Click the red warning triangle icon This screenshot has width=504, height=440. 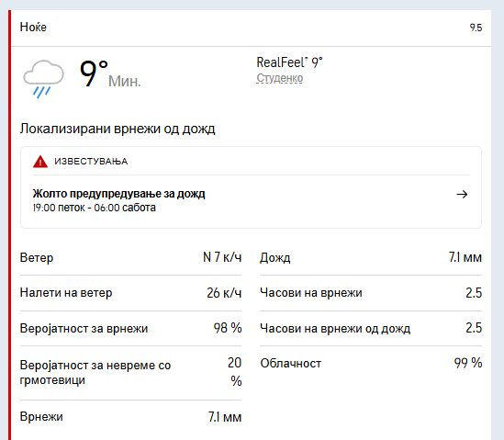[x=40, y=162]
